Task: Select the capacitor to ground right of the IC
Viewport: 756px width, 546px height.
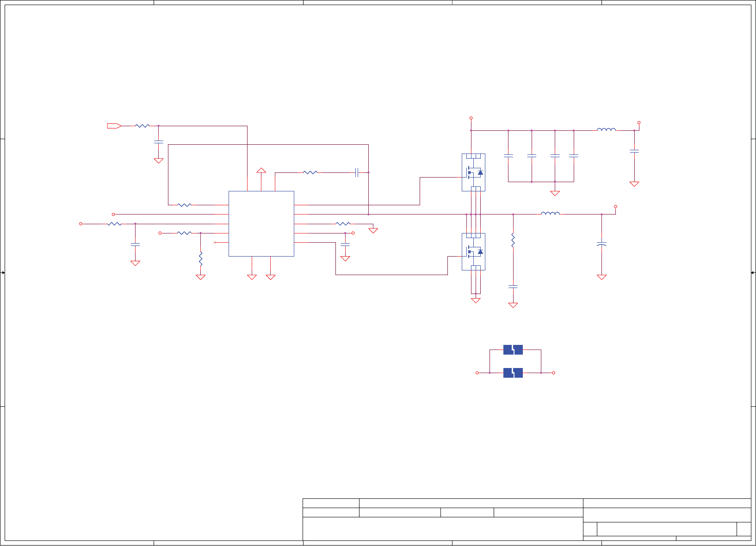Action: (345, 244)
